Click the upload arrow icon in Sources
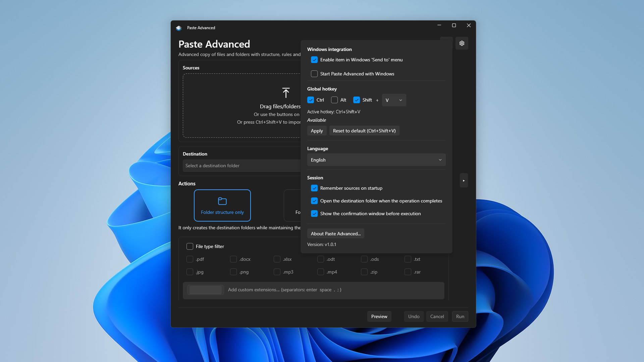 tap(286, 93)
